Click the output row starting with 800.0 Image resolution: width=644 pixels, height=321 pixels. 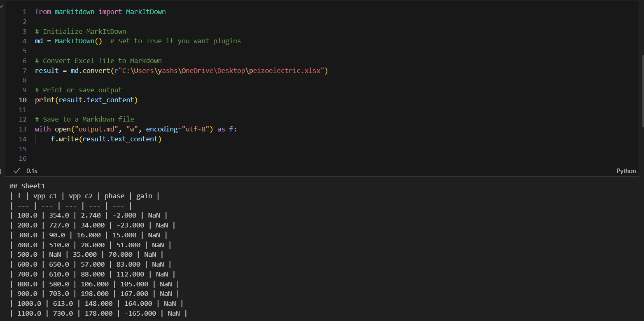[x=94, y=284]
